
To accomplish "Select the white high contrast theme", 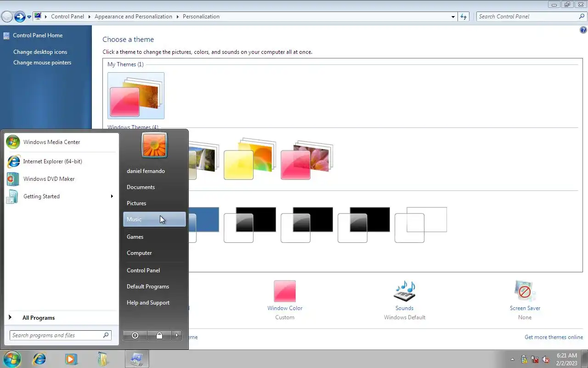I will [421, 224].
